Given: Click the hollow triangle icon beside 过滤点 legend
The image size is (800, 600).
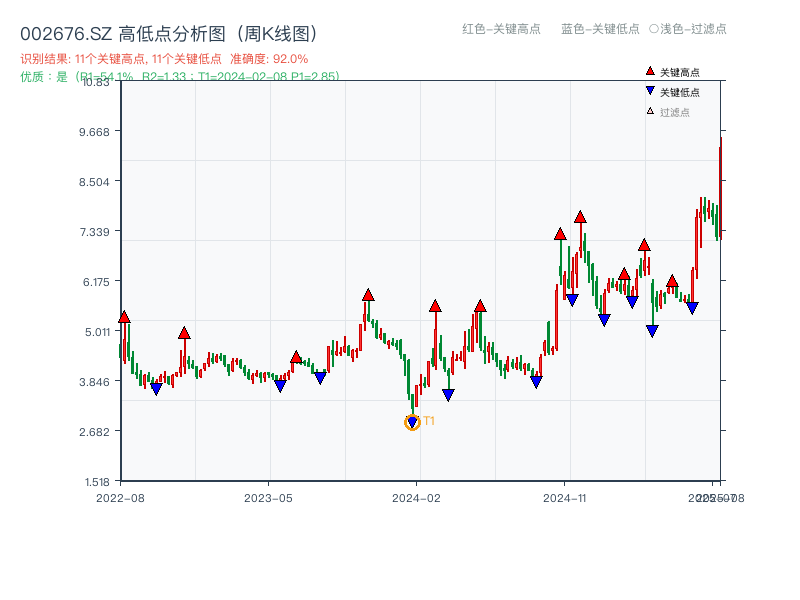Looking at the screenshot, I should (650, 111).
